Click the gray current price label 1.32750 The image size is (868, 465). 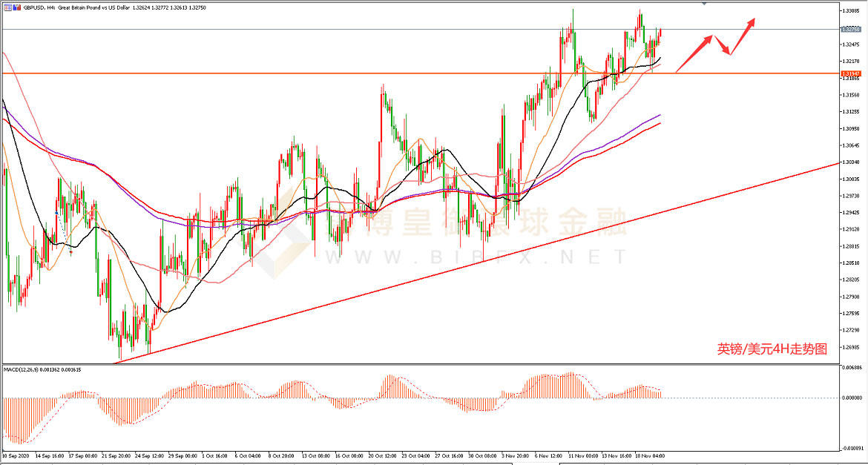[850, 30]
